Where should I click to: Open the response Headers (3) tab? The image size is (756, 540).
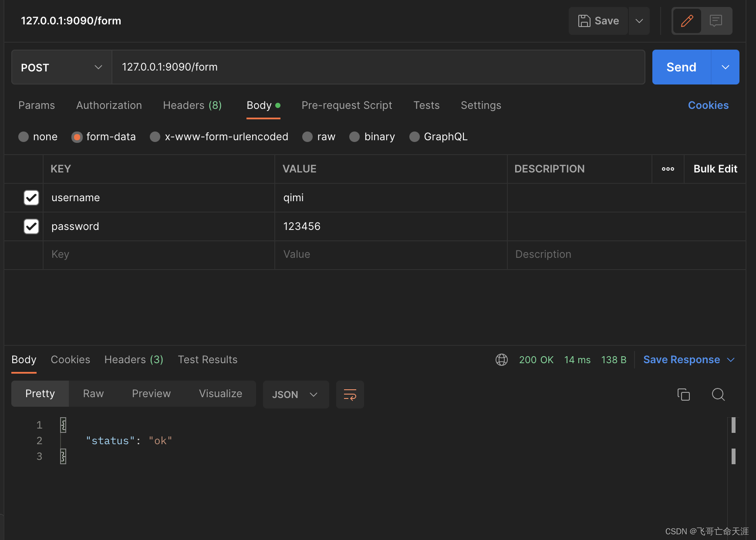pyautogui.click(x=134, y=360)
